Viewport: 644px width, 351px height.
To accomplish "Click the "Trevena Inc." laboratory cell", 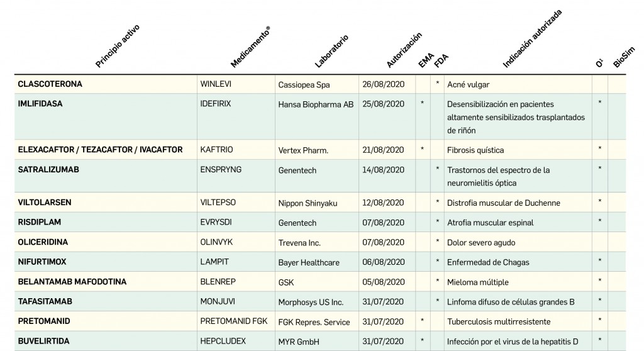I will pos(299,242).
